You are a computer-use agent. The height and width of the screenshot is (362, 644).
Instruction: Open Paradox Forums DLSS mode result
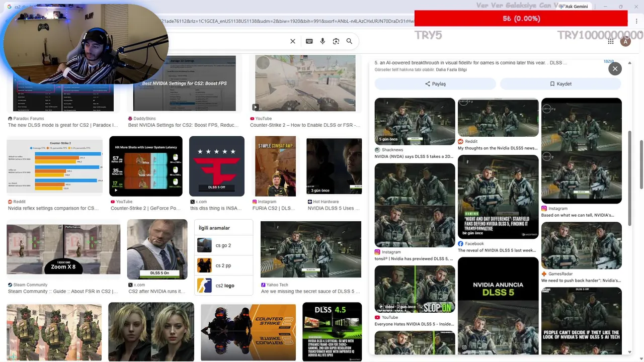[63, 125]
